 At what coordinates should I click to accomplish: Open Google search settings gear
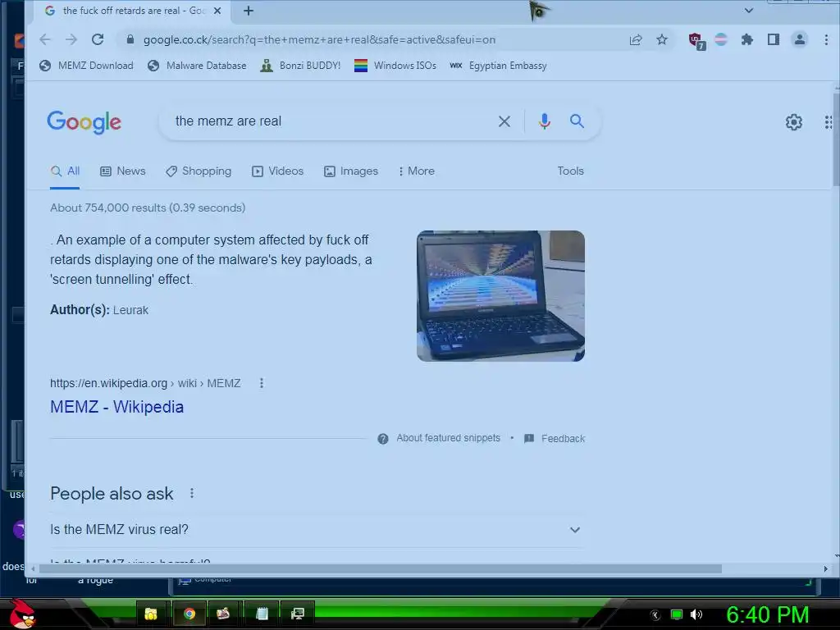(794, 122)
